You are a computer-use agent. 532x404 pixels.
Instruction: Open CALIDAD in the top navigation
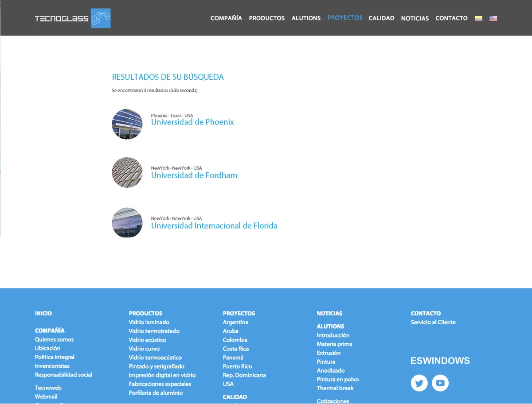pos(381,18)
